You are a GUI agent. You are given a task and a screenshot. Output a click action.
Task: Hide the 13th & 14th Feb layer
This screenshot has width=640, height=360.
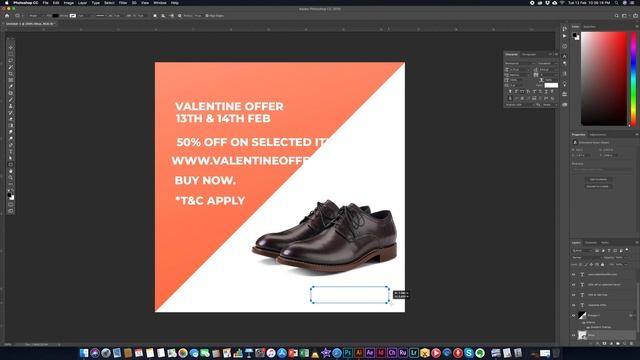pos(573,295)
